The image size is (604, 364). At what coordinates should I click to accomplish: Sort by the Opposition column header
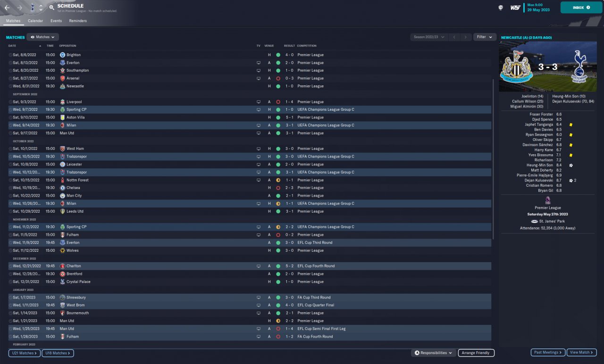tap(67, 46)
